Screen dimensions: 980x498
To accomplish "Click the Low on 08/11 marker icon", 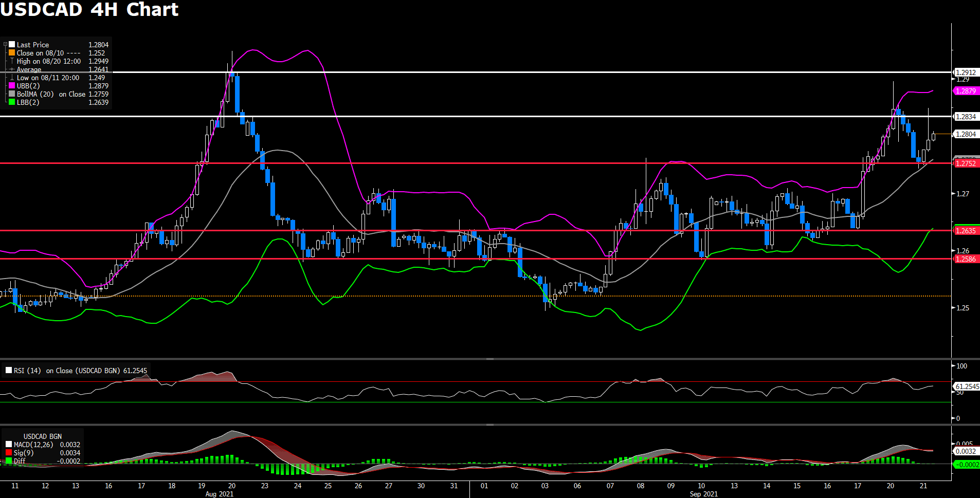I will (12, 78).
